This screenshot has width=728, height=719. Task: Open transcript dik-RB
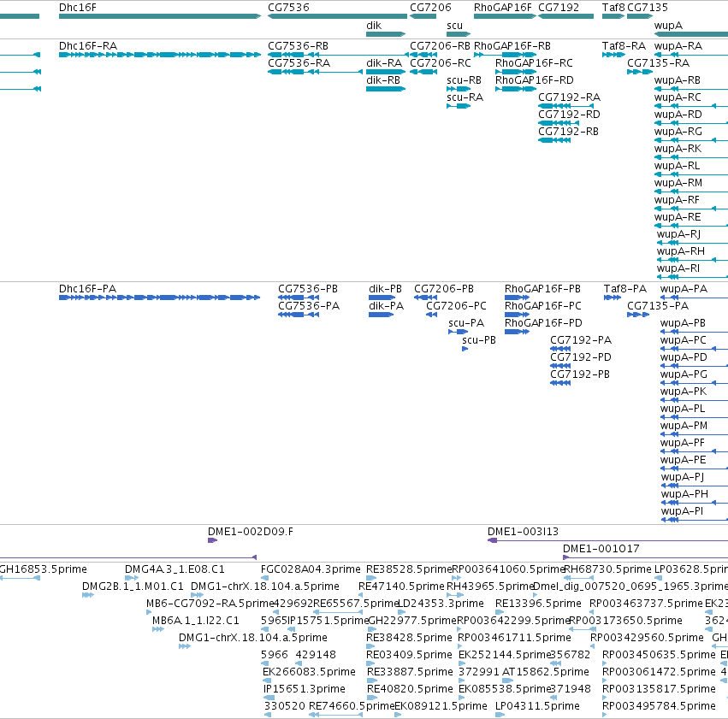tap(383, 80)
